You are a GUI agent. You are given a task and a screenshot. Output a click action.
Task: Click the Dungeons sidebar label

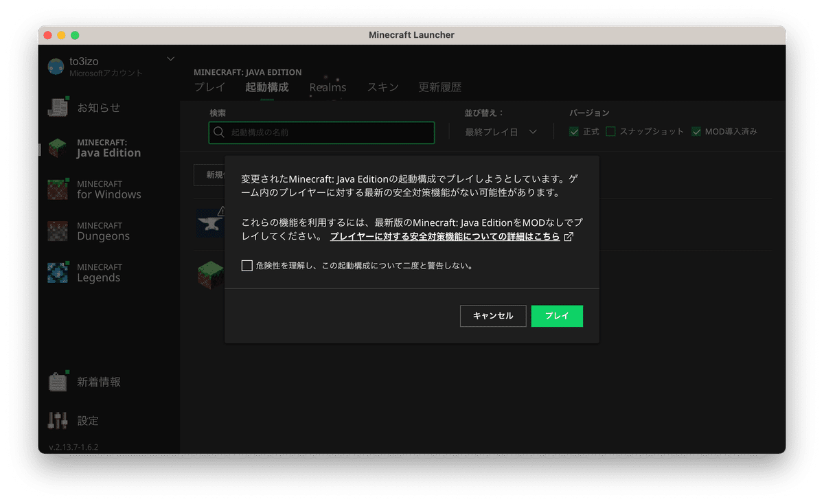tap(103, 236)
